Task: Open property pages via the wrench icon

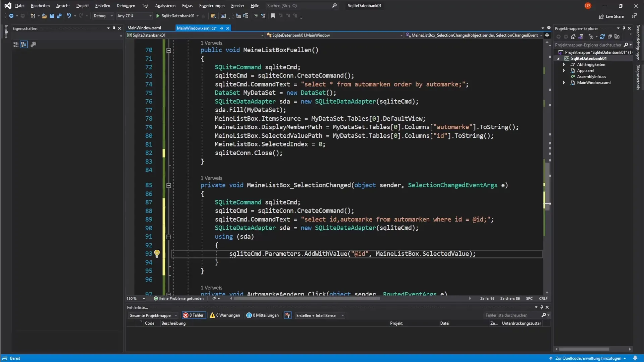Action: [x=33, y=44]
